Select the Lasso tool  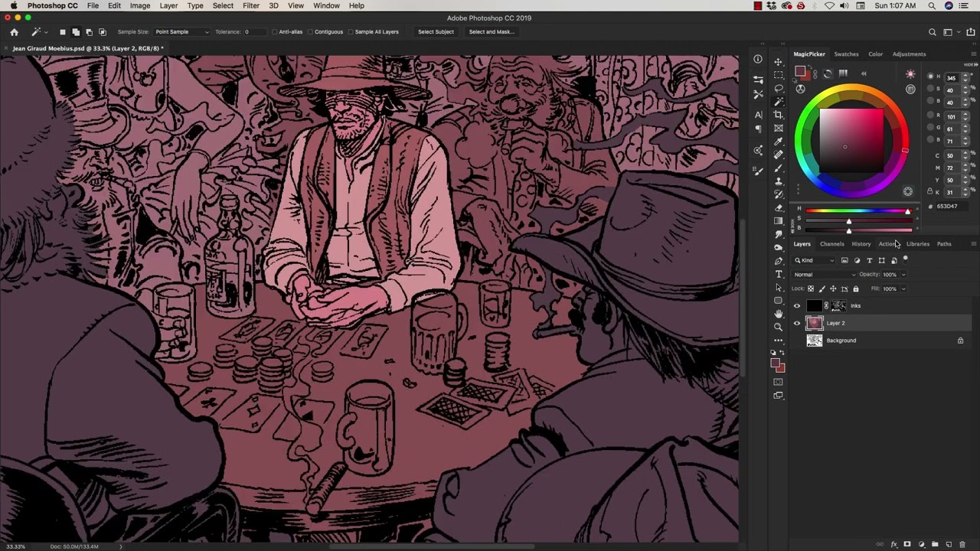coord(779,88)
